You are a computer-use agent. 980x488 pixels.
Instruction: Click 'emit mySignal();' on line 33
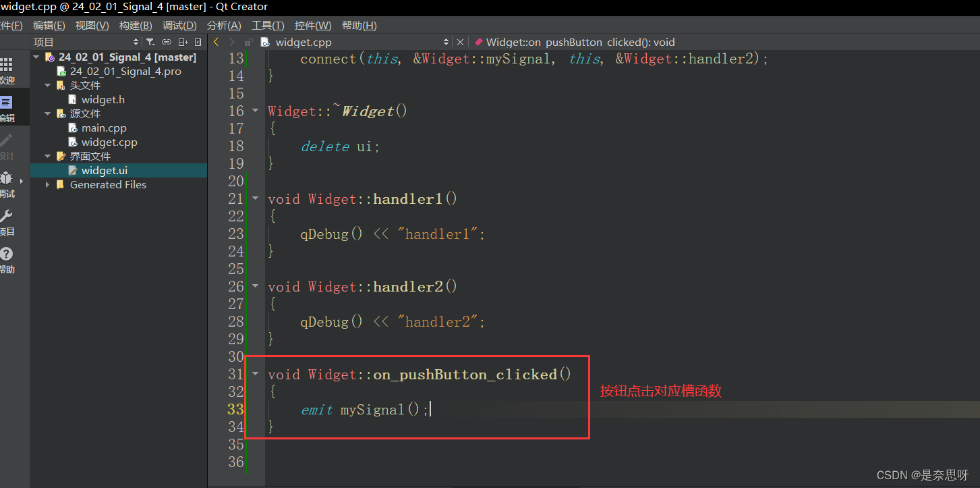365,410
